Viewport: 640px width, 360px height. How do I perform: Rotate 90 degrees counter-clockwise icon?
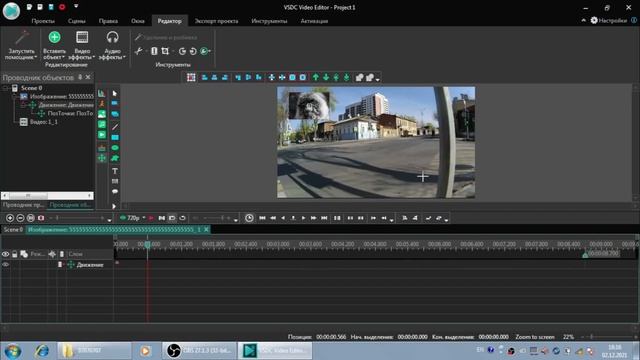pos(193,51)
